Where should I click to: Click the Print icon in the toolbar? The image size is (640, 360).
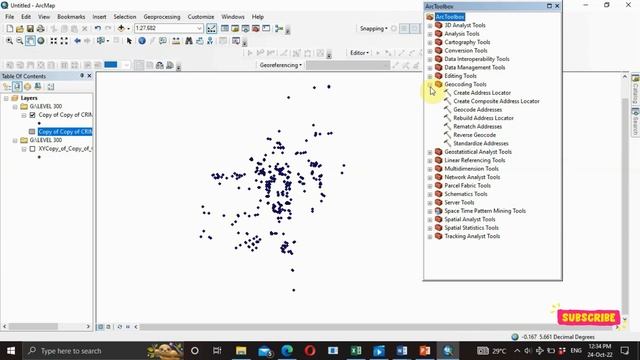[x=40, y=29]
